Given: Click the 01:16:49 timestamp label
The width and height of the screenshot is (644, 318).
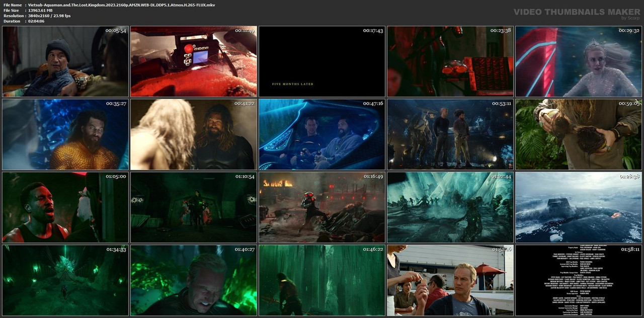Looking at the screenshot, I should pos(373,177).
